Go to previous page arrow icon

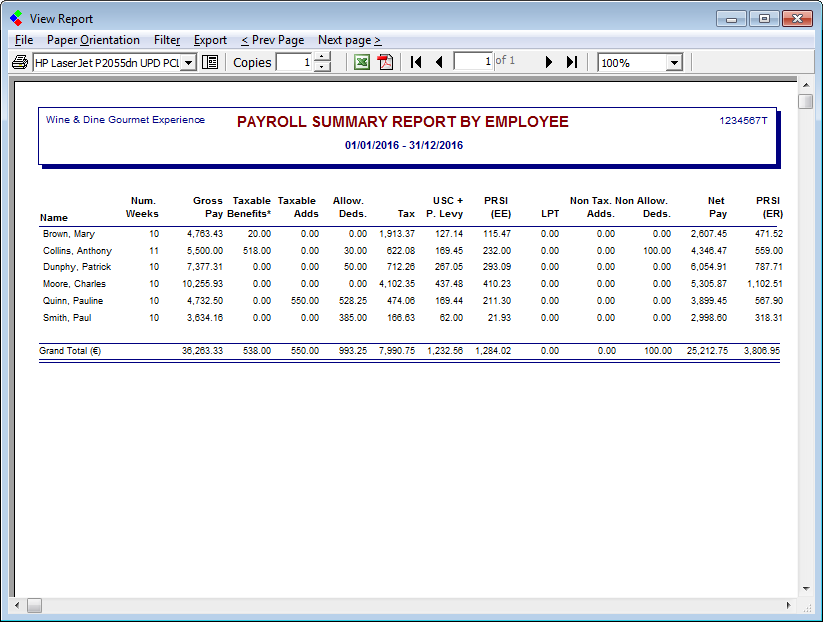point(438,62)
